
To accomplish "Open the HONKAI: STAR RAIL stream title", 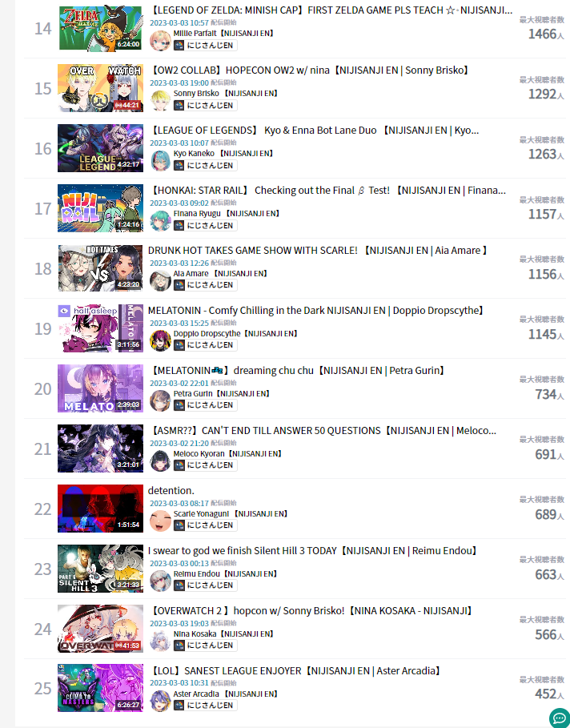I will pyautogui.click(x=327, y=191).
